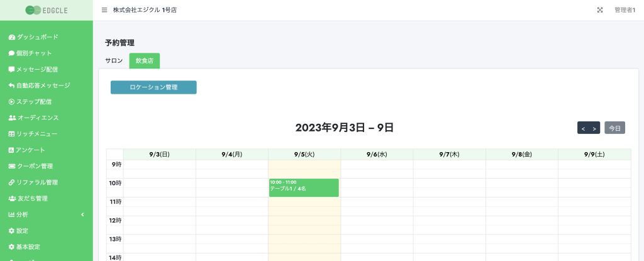
Task: Open the 管理者1 user menu
Action: pos(625,10)
